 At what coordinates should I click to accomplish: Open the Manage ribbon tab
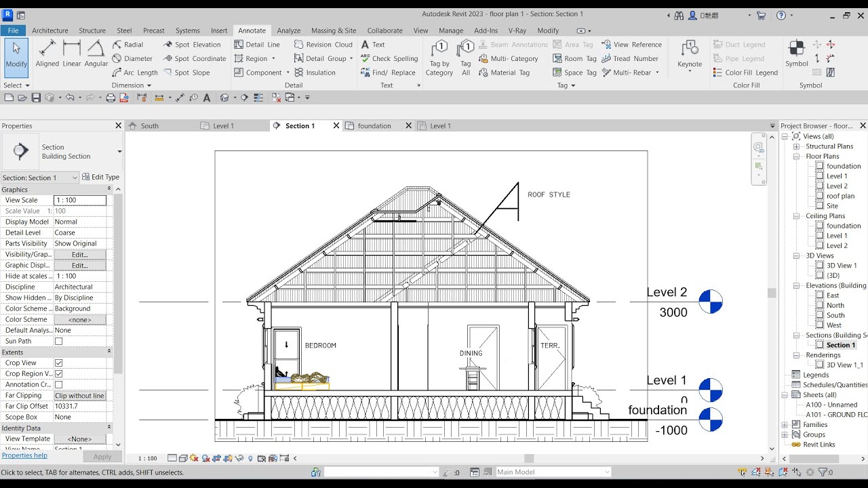click(x=451, y=30)
